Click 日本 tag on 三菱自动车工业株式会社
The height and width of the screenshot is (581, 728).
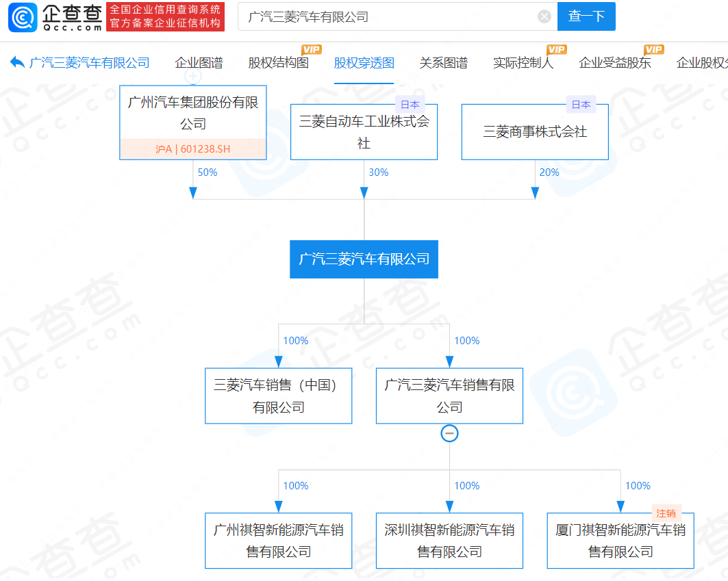410,105
